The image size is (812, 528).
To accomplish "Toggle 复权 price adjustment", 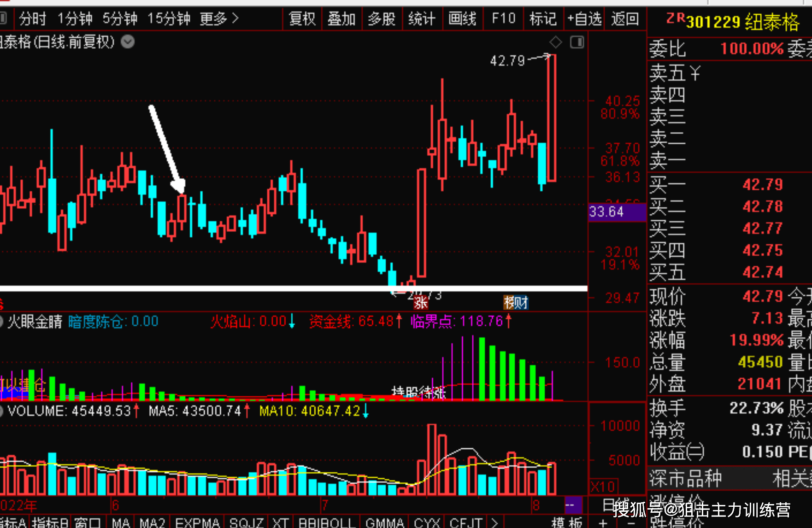I will click(x=302, y=19).
